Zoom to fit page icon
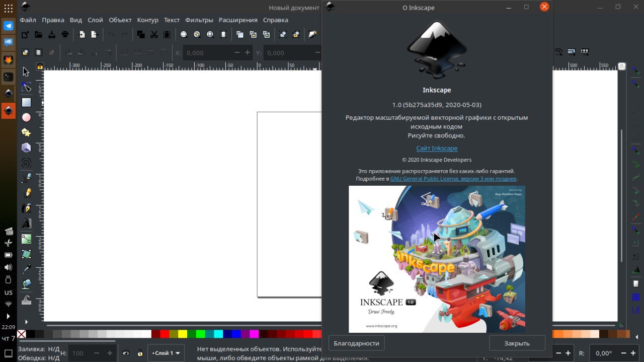Viewport: 644px width, 362px height. (210, 35)
